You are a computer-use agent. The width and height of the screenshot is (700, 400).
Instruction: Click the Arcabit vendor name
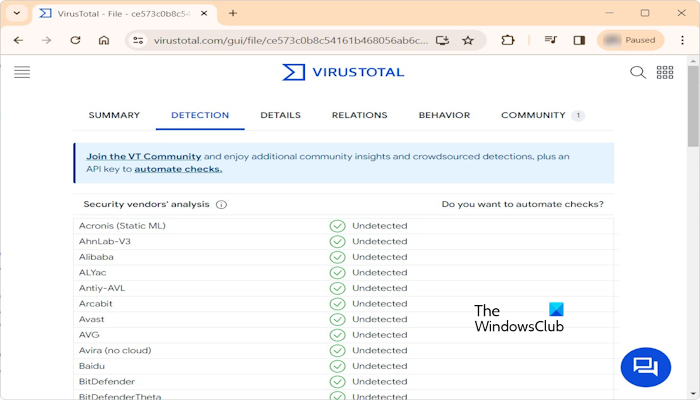point(96,304)
